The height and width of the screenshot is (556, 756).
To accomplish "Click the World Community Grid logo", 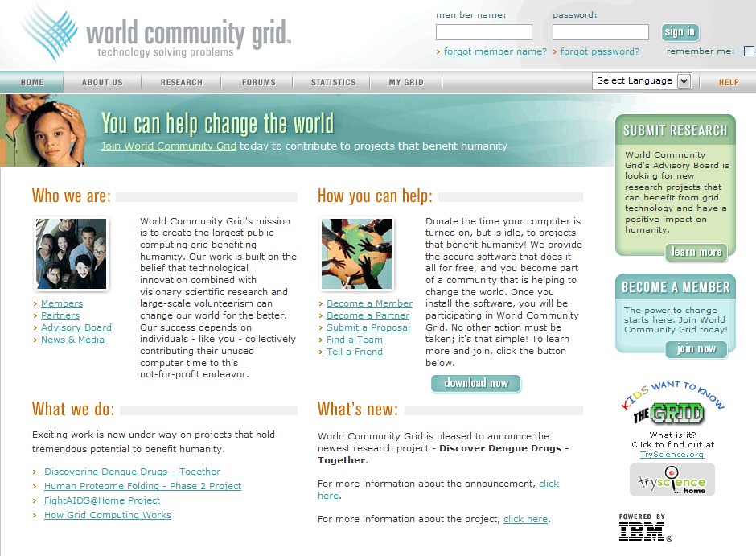I will point(157,35).
